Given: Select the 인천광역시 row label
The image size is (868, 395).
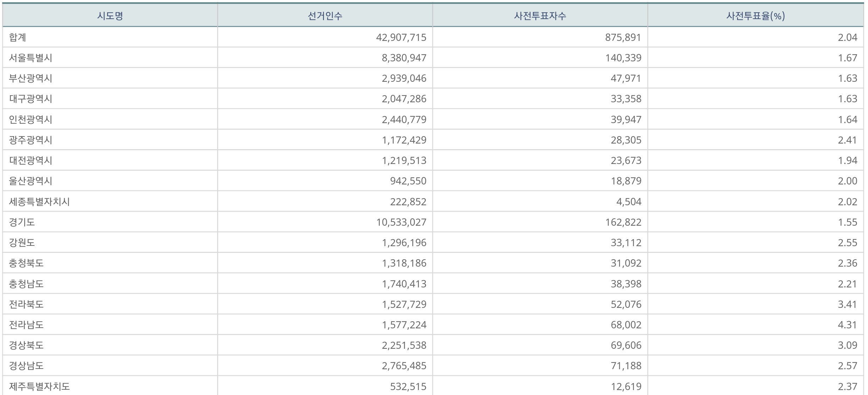Looking at the screenshot, I should pyautogui.click(x=31, y=119).
